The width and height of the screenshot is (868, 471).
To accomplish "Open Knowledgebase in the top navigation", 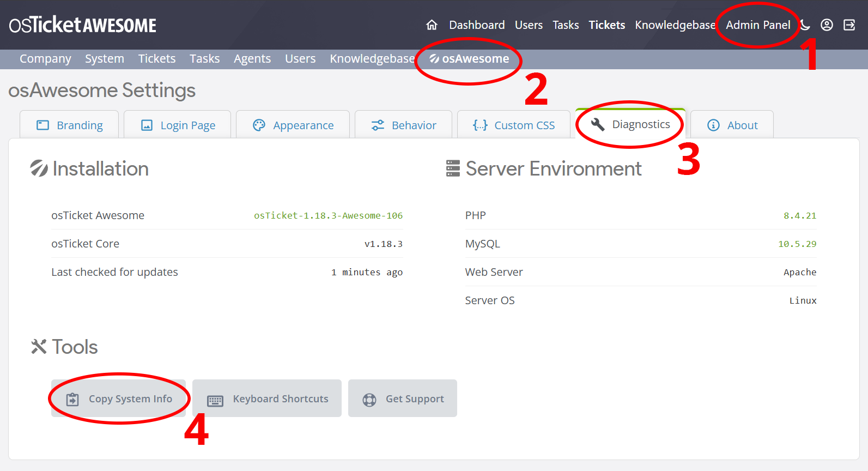I will click(675, 25).
